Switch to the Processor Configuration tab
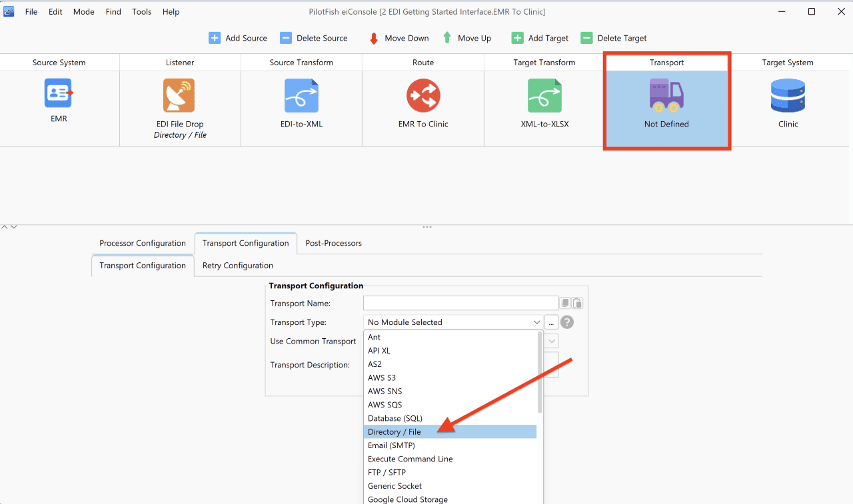Image resolution: width=853 pixels, height=504 pixels. point(143,243)
